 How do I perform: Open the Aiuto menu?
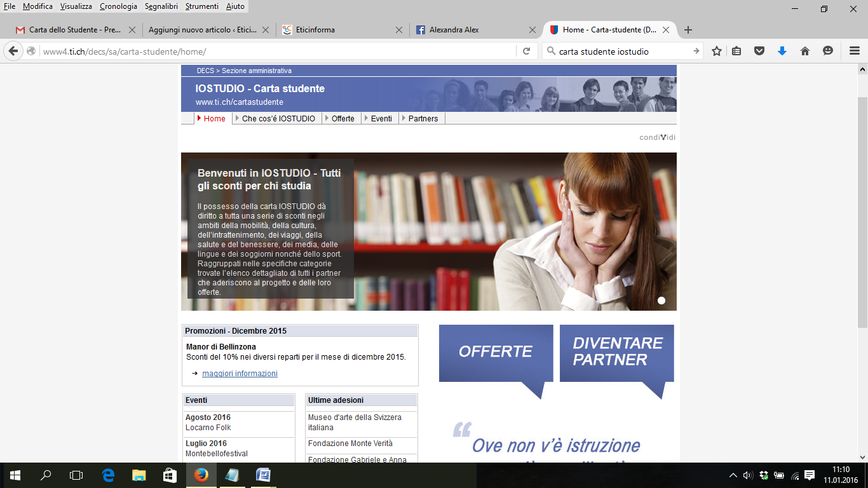[235, 6]
